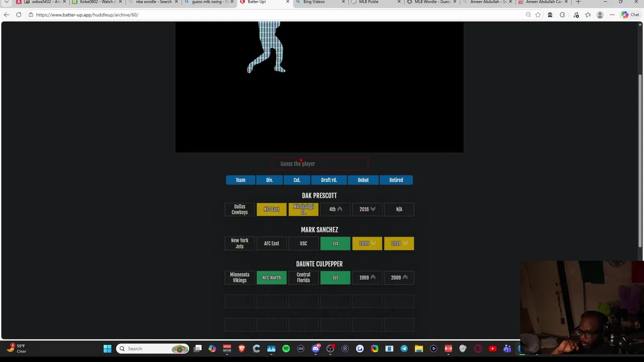Add this page to favorites star
The width and height of the screenshot is (644, 362).
pyautogui.click(x=538, y=15)
